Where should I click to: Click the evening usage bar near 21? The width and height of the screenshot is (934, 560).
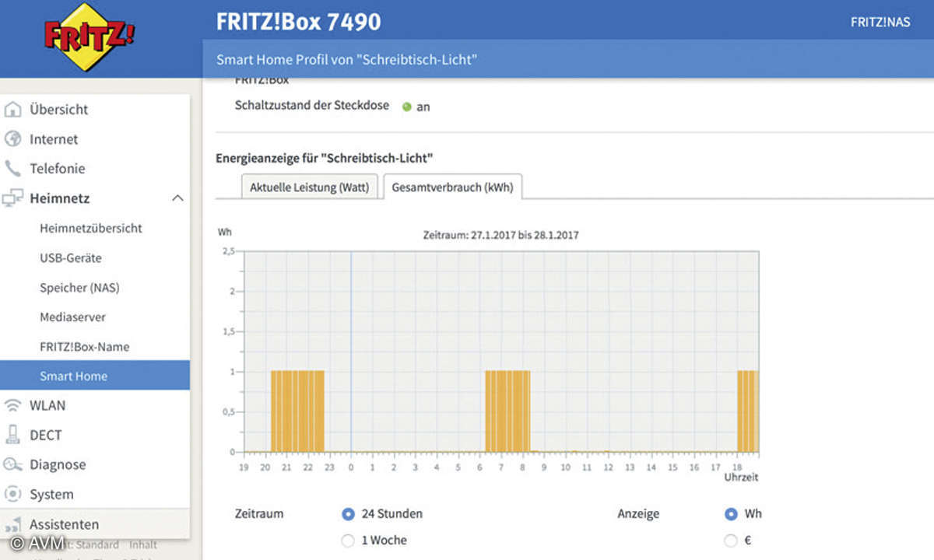297,411
